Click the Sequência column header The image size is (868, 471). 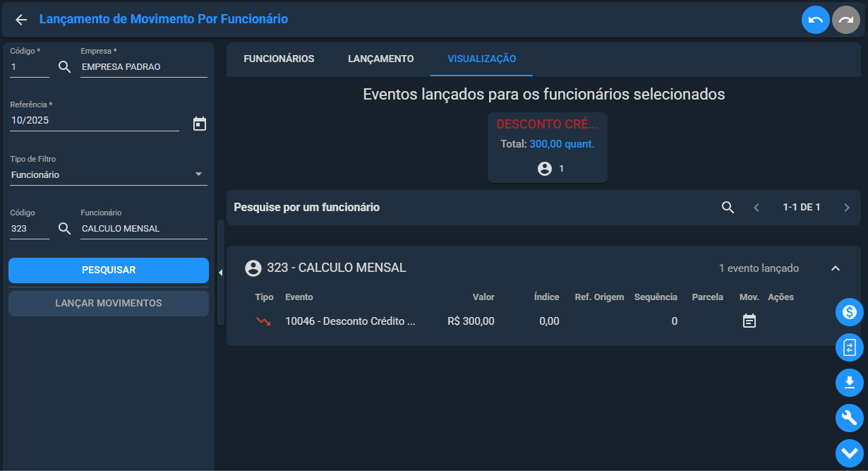point(656,297)
